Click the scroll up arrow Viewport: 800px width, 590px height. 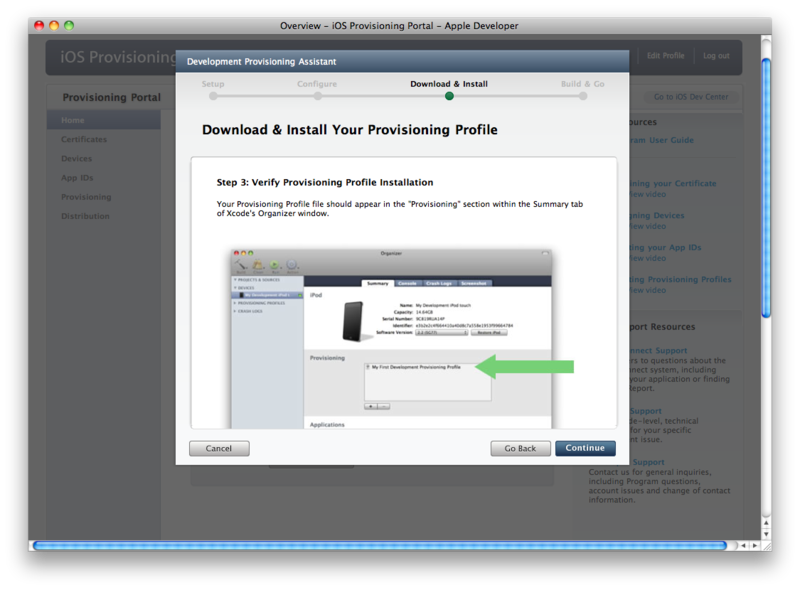tap(766, 523)
